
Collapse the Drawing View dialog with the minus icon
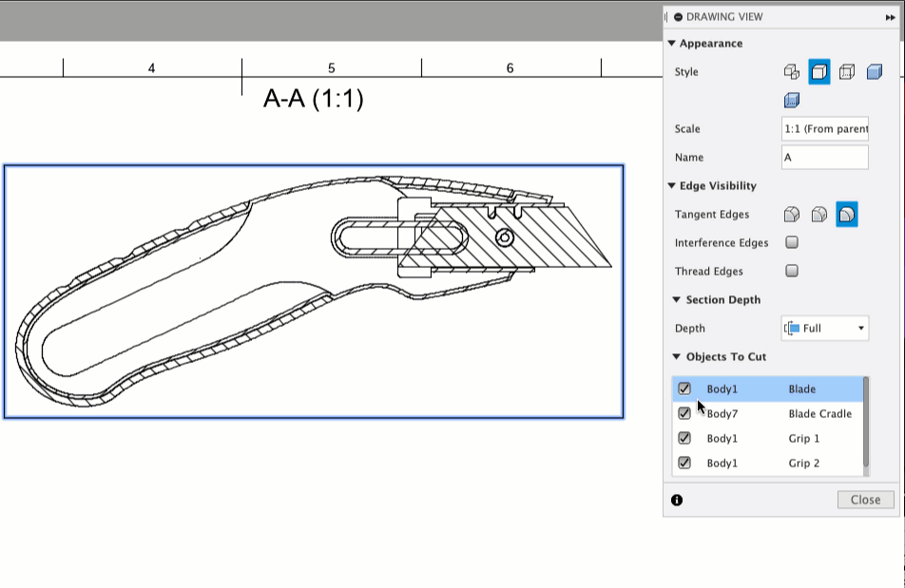click(678, 17)
